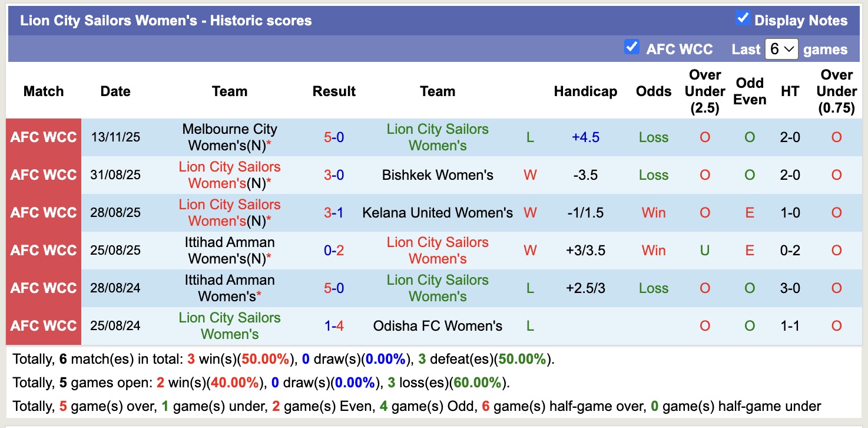Open Bishkek Women's team link
This screenshot has width=868, height=428.
pyautogui.click(x=438, y=175)
